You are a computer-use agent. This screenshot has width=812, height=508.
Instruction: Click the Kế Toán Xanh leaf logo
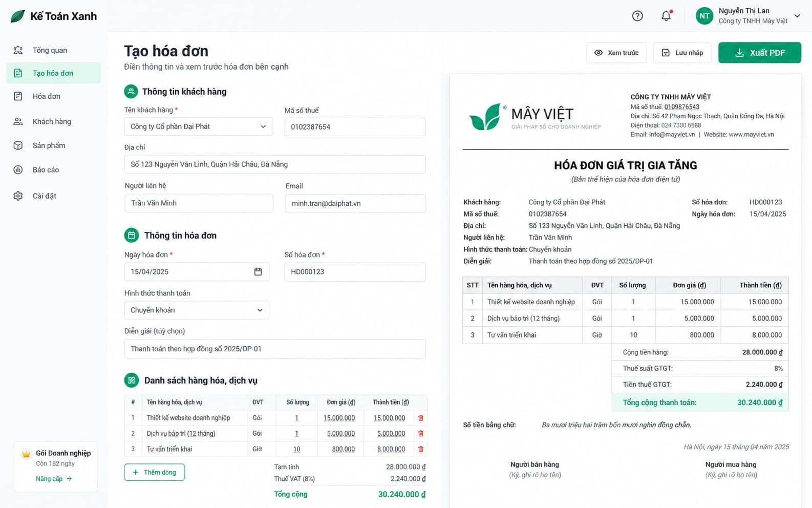tap(18, 16)
